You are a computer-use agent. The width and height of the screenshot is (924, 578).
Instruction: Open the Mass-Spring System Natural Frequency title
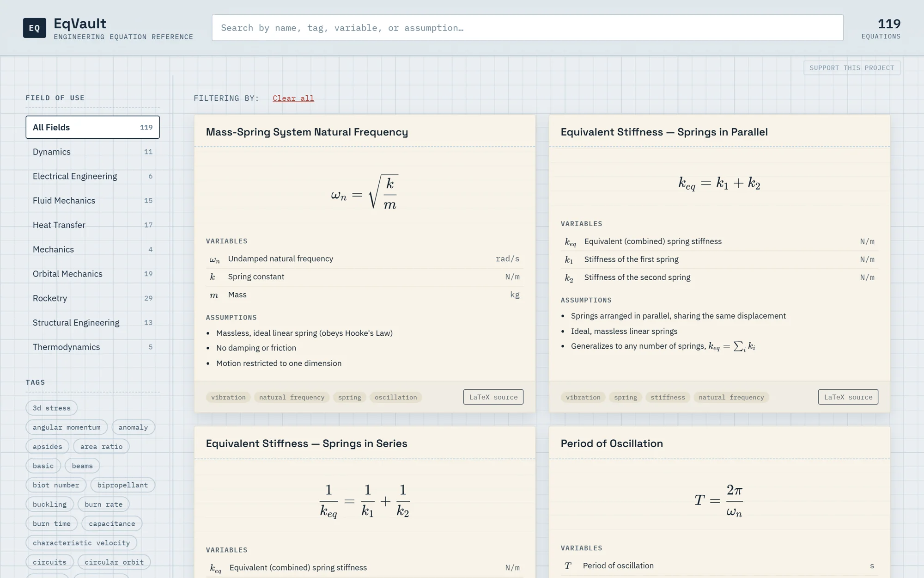click(307, 132)
